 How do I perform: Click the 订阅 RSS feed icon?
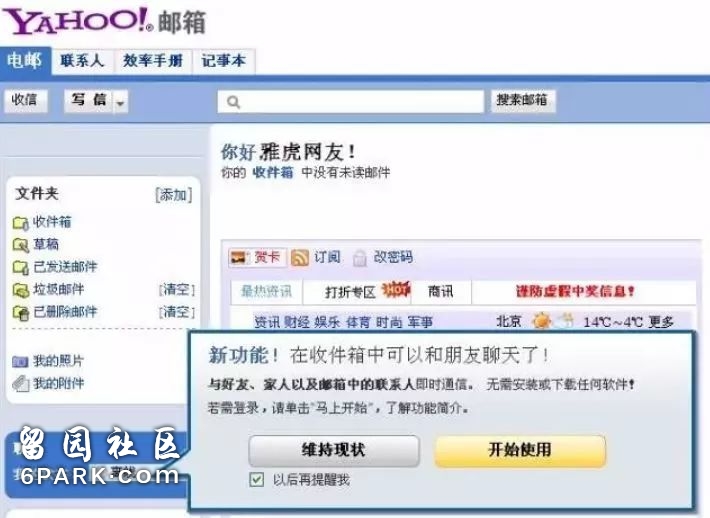(300, 258)
